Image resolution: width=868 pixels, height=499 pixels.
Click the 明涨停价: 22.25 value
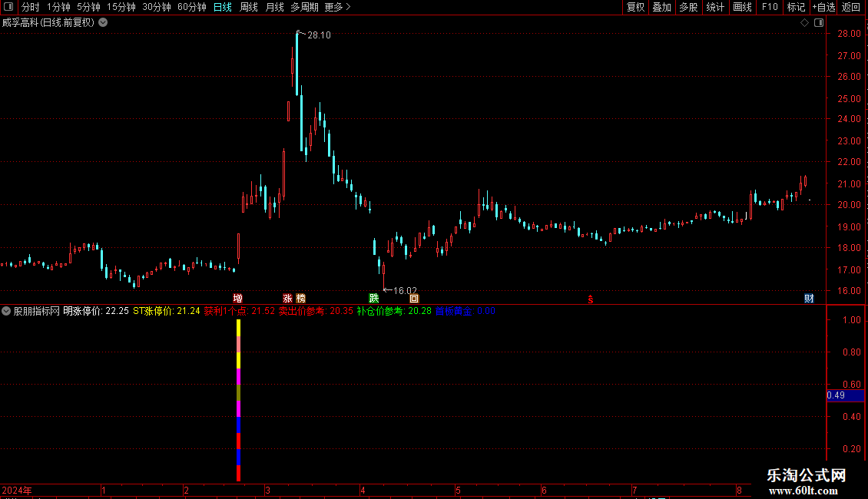pyautogui.click(x=96, y=312)
